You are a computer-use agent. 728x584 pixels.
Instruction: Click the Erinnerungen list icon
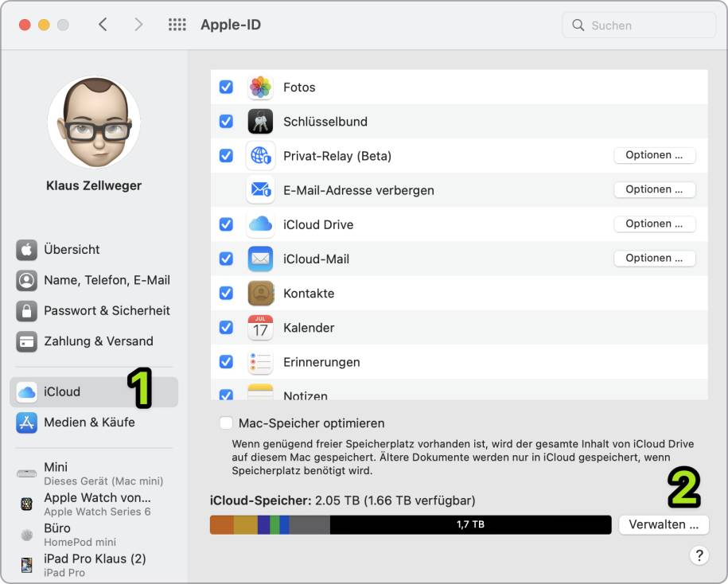260,362
